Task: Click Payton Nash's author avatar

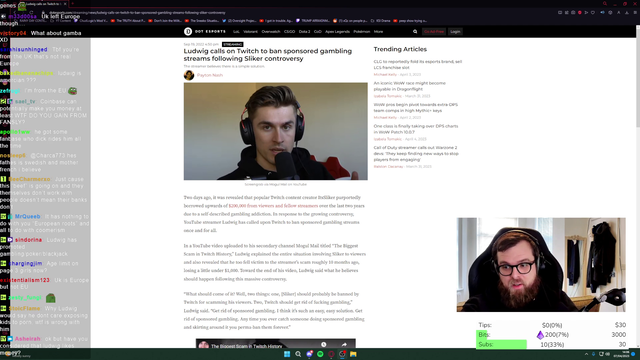Action: [189, 75]
